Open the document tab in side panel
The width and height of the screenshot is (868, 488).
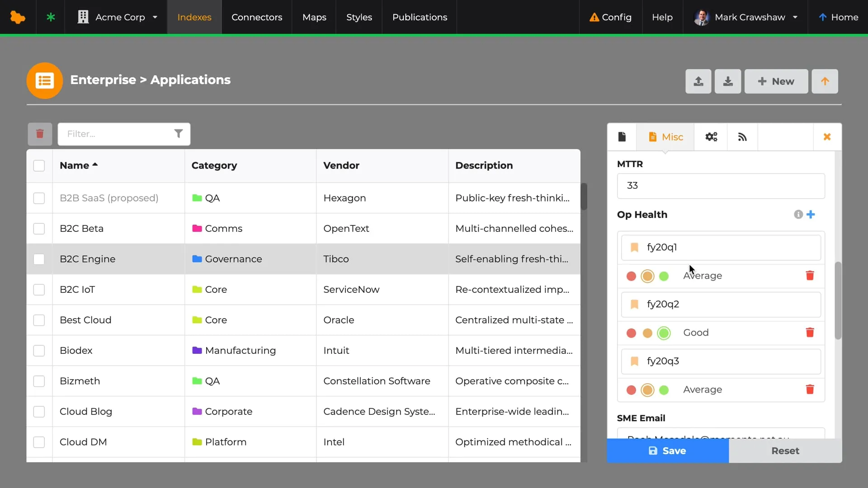(622, 137)
